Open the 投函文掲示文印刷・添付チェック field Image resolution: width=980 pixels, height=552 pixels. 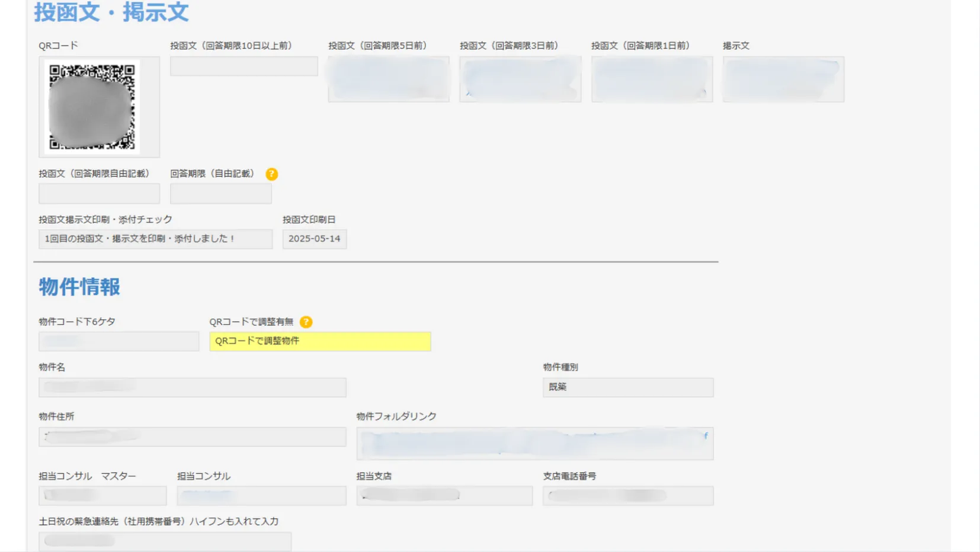click(x=155, y=239)
